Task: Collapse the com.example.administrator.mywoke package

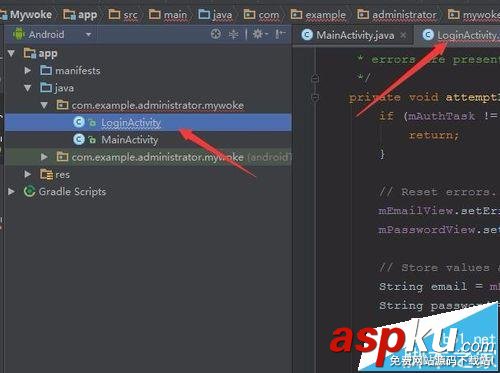Action: pos(44,105)
